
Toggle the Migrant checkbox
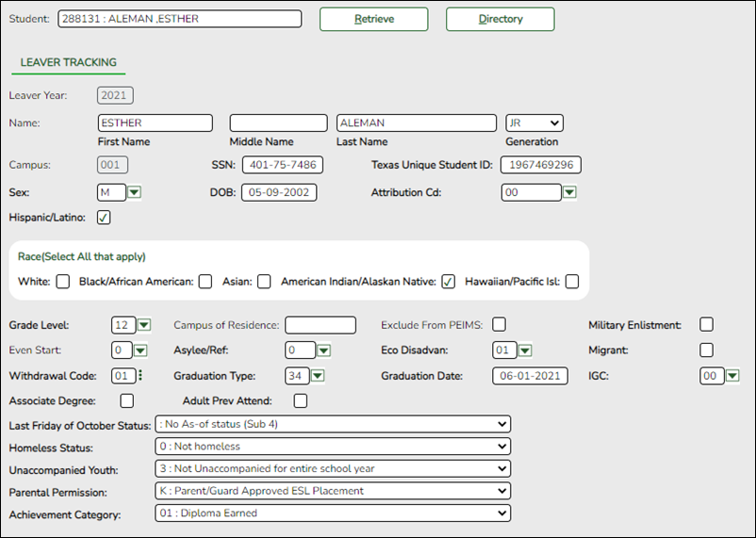coord(706,350)
